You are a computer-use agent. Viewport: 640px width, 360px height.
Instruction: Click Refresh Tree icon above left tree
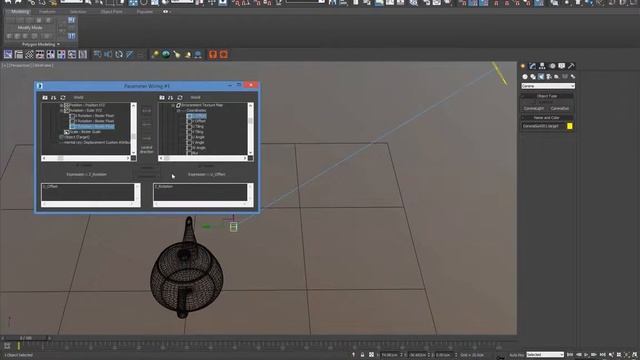pos(63,98)
